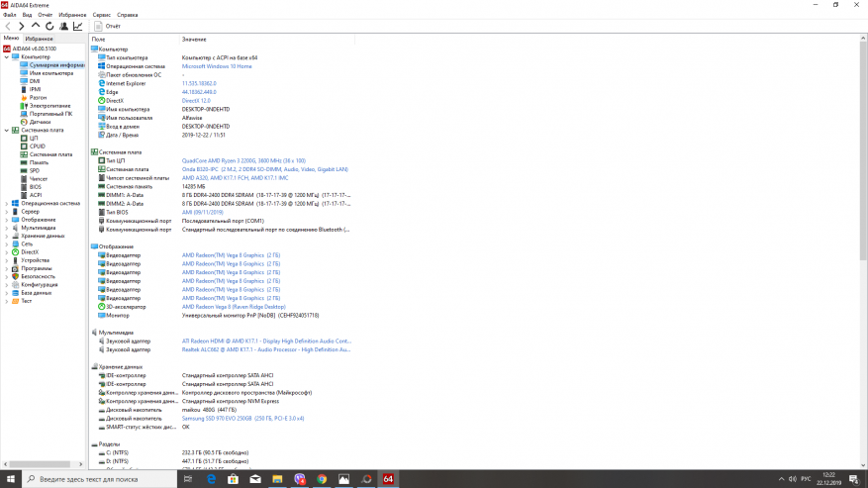
Task: Go up one level via the up arrow
Action: [36, 26]
